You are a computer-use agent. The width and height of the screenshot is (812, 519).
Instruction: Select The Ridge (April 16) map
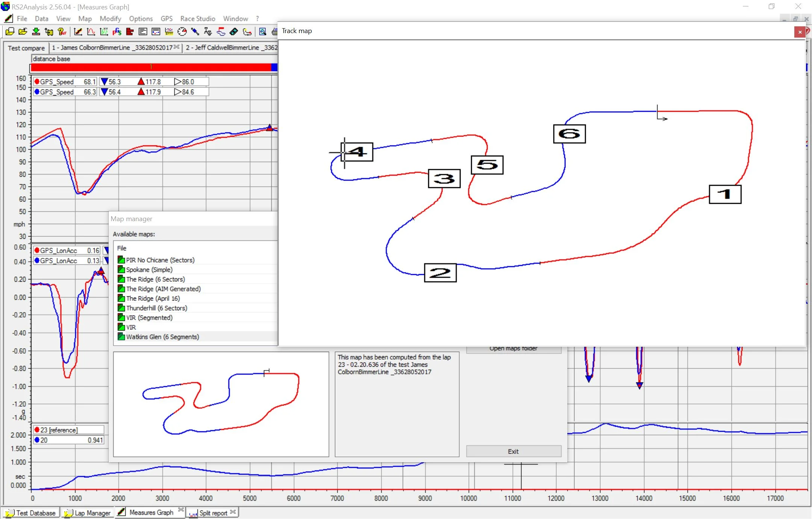153,298
